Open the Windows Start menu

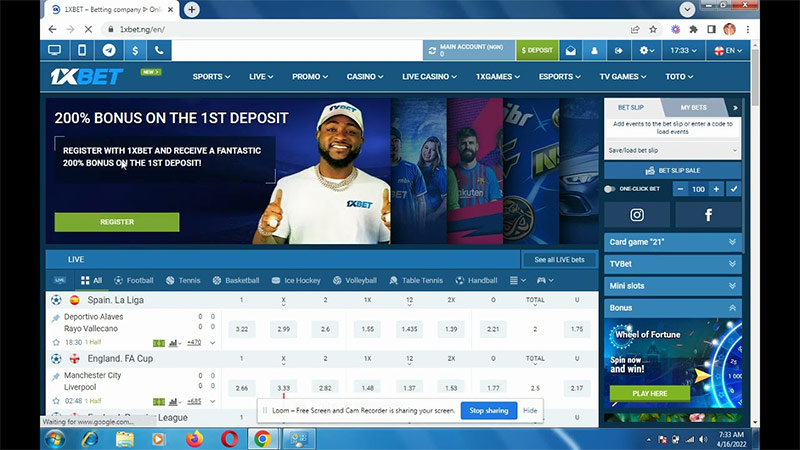click(54, 439)
